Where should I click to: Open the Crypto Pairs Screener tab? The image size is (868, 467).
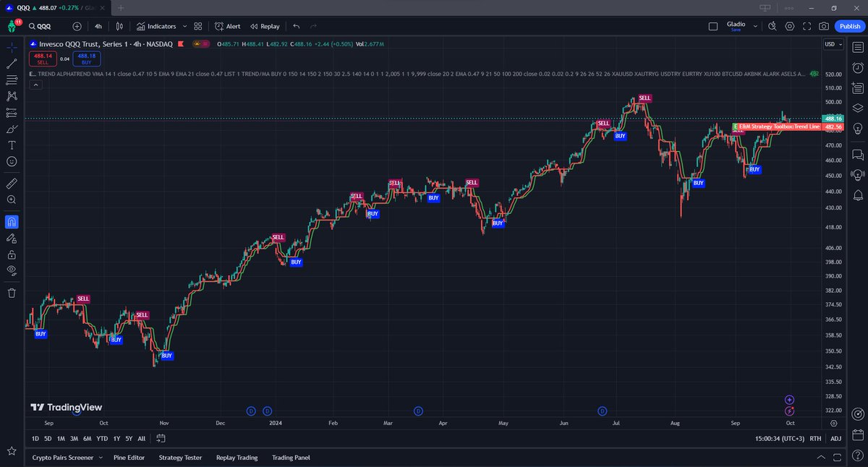point(63,458)
